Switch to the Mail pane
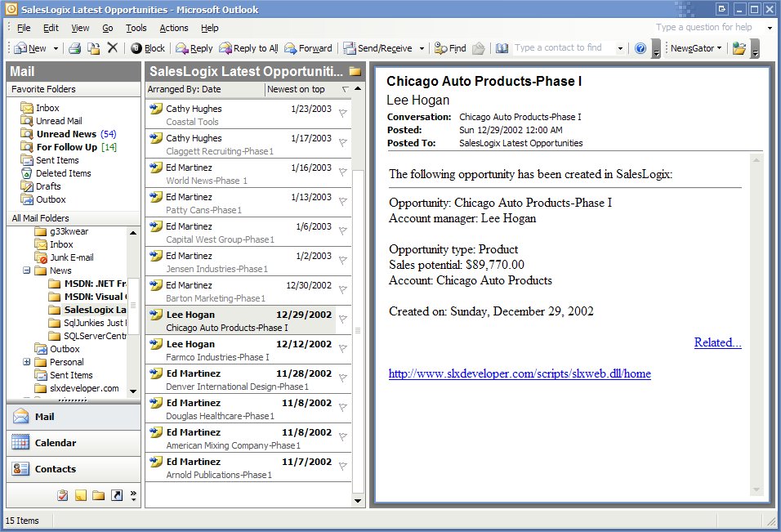Screen dimensions: 781x532 click(x=74, y=417)
